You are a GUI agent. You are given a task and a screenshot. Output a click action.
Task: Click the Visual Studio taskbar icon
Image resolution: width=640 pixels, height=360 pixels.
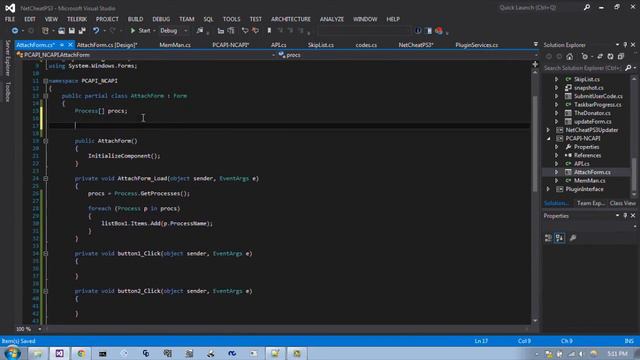coord(59,353)
